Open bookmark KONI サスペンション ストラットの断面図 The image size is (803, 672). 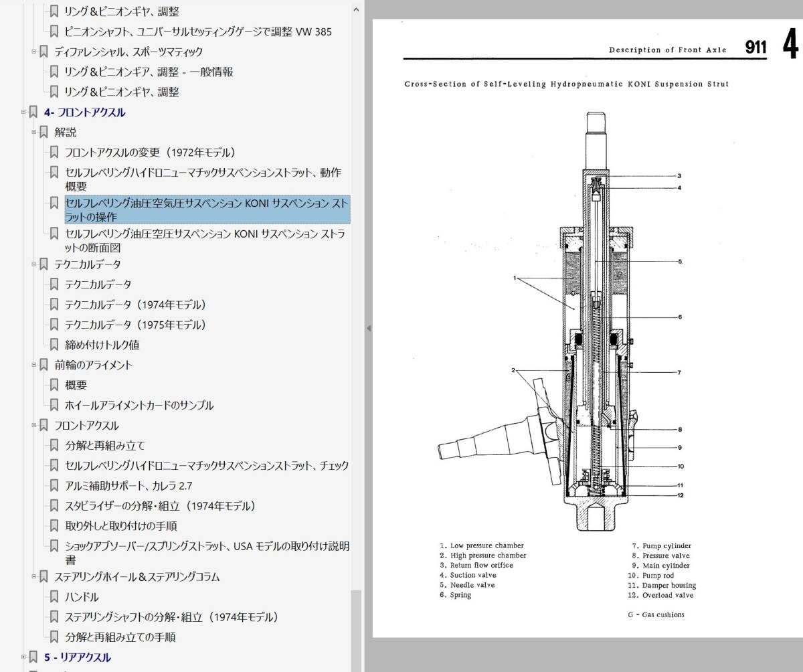205,241
